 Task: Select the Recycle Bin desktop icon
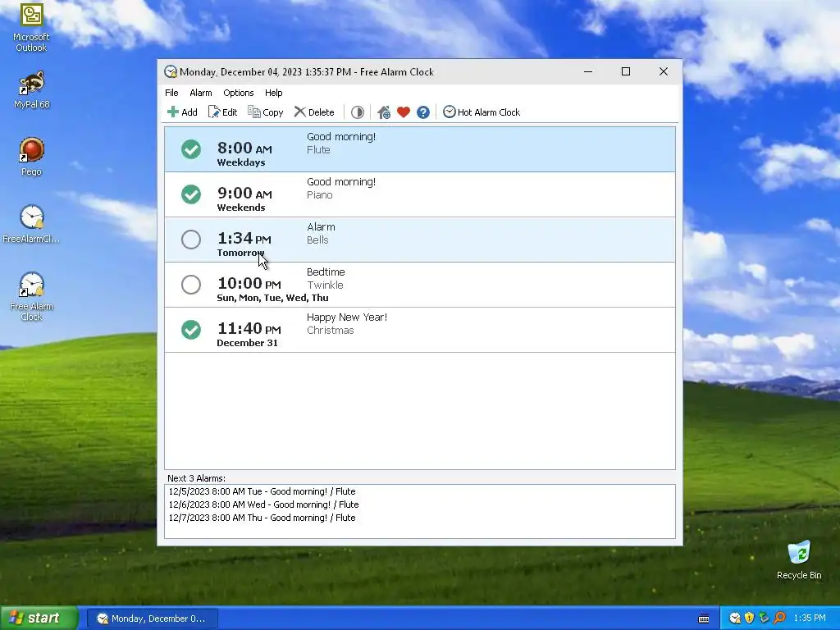tap(799, 559)
